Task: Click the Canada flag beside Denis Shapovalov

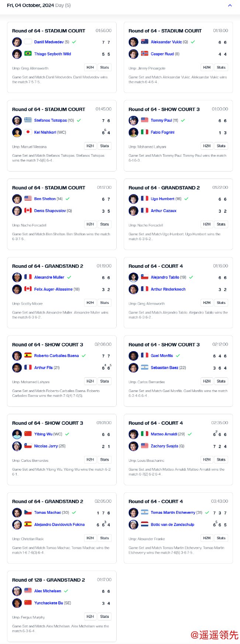Action: click(28, 211)
